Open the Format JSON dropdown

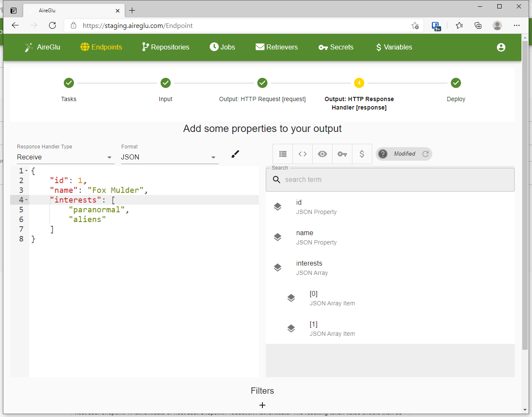click(x=169, y=157)
